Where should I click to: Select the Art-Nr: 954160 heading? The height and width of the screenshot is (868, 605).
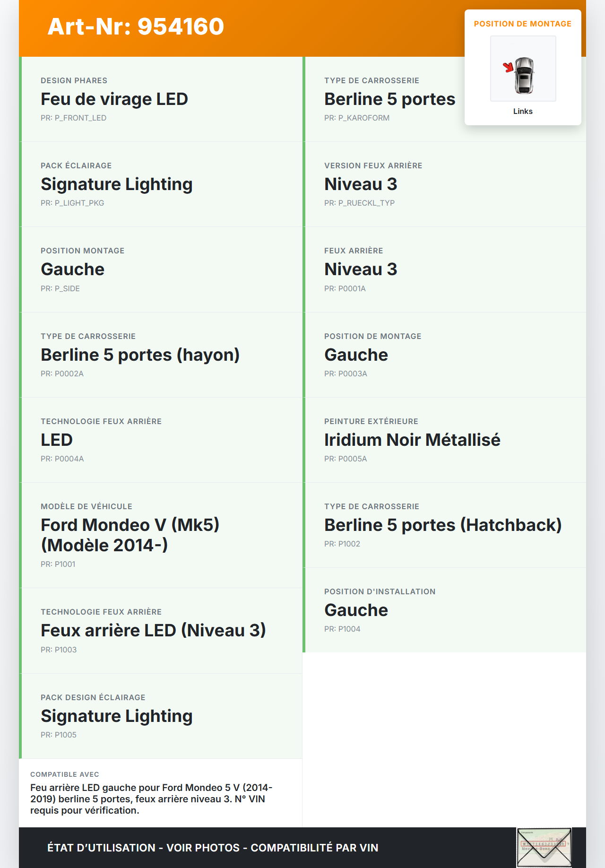(136, 26)
